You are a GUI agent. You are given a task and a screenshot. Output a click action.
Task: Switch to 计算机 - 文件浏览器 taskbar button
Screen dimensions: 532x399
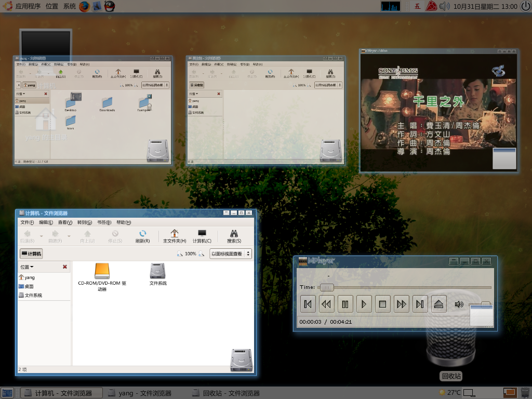tap(62, 393)
